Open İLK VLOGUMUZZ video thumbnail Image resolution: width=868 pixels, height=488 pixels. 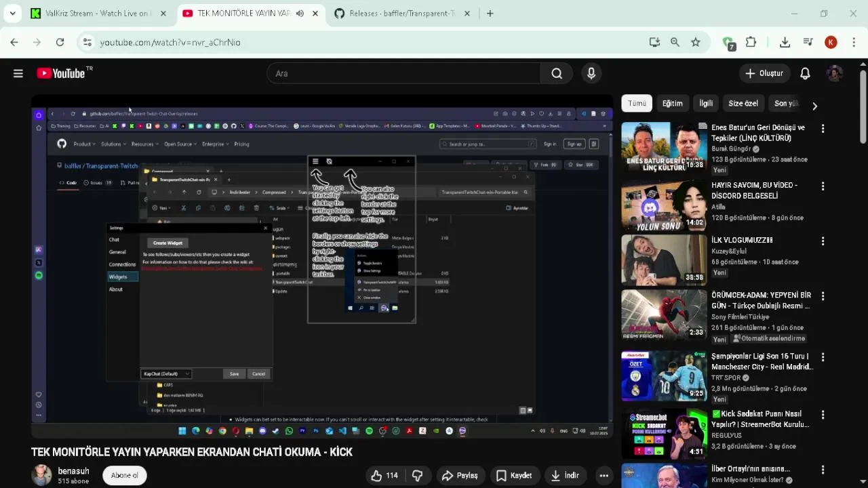click(x=664, y=260)
